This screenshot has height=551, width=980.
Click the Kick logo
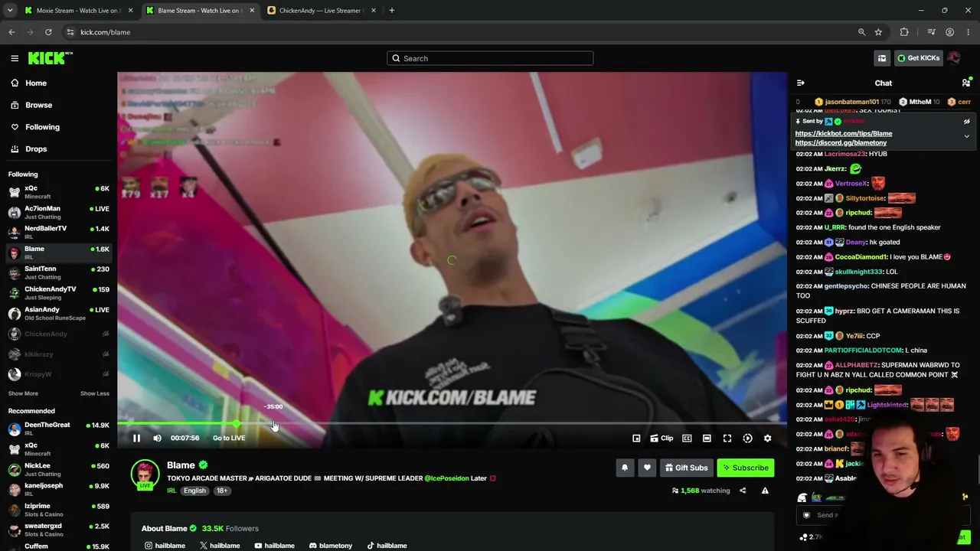tap(51, 58)
